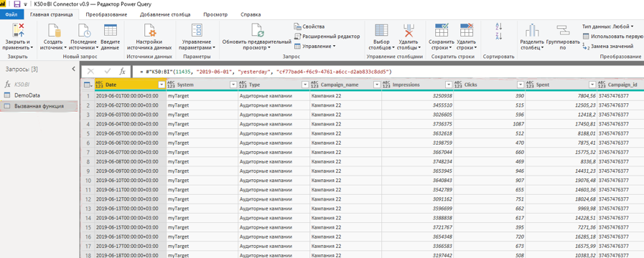Select Spent cell 19076,48

click(x=561, y=180)
